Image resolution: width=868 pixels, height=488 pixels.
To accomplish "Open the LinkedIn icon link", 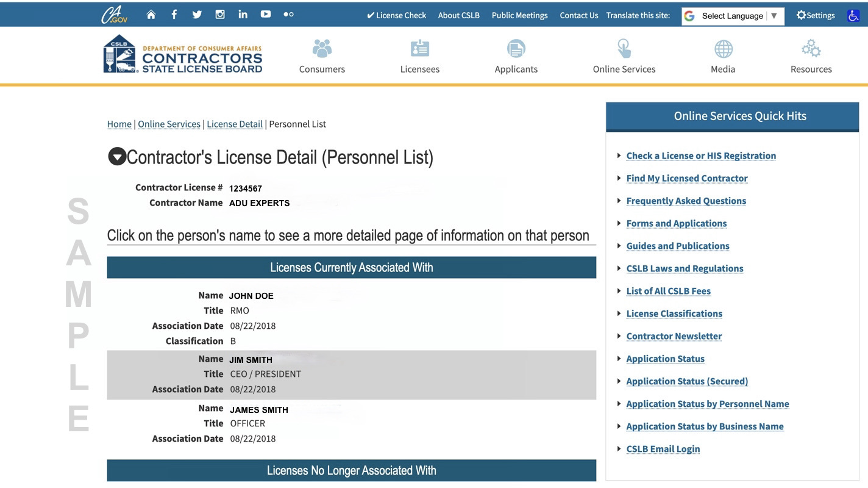I will click(243, 14).
